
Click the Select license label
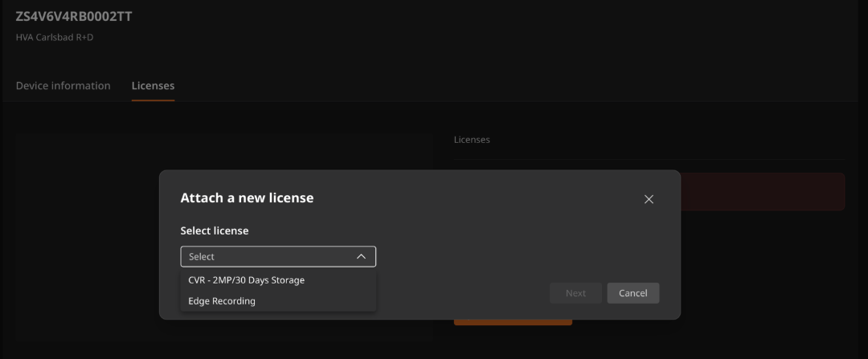(x=215, y=230)
